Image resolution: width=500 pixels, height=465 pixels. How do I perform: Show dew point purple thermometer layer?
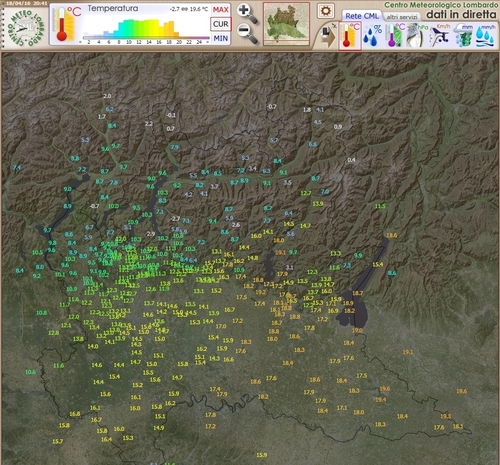coord(395,35)
